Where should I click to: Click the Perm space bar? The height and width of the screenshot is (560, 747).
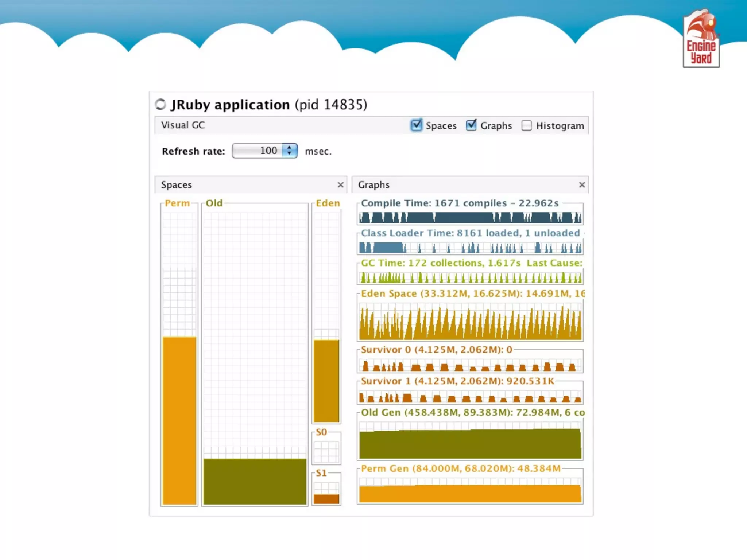click(x=179, y=420)
